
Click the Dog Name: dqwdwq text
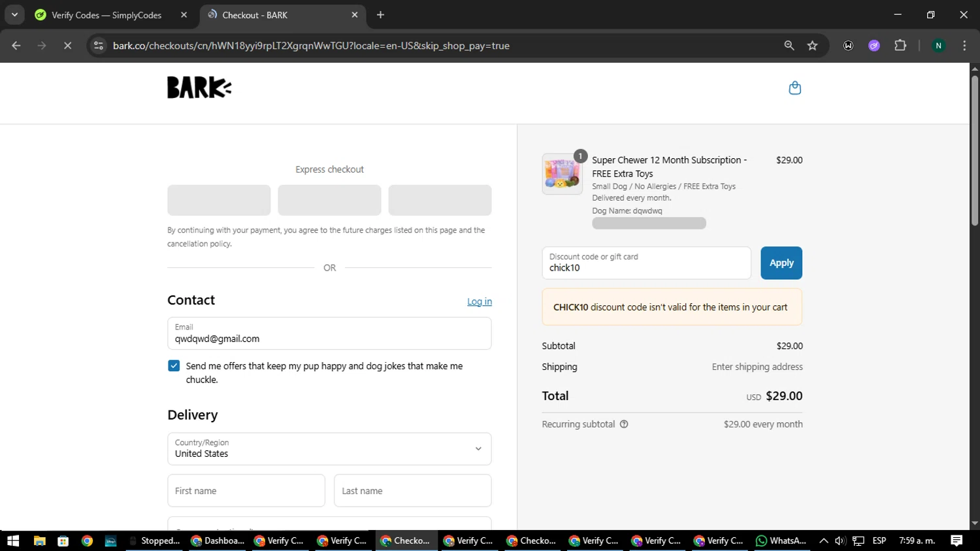[x=627, y=210]
